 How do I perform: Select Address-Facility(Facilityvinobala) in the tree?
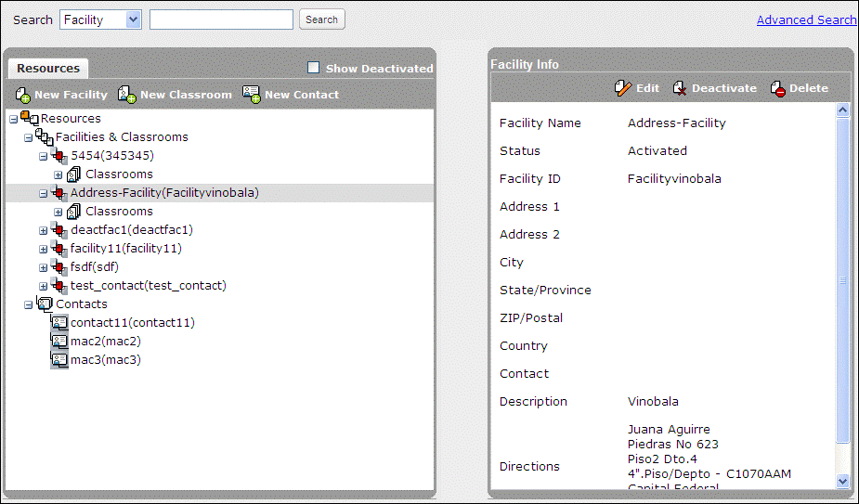coord(164,193)
